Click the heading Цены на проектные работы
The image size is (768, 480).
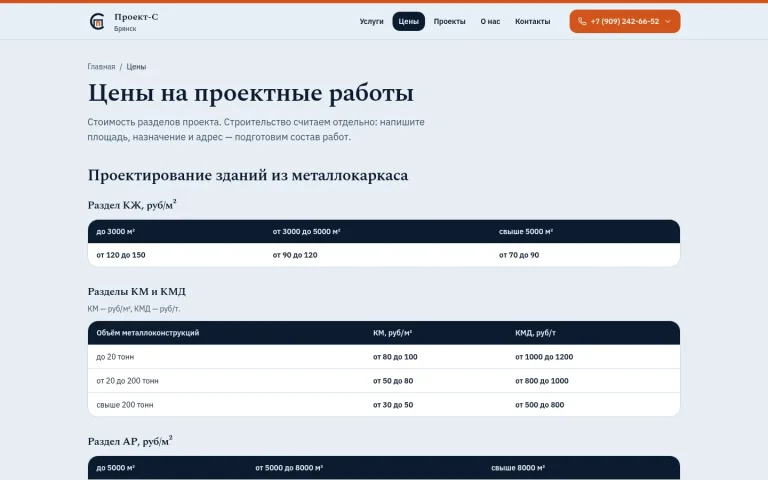(251, 93)
